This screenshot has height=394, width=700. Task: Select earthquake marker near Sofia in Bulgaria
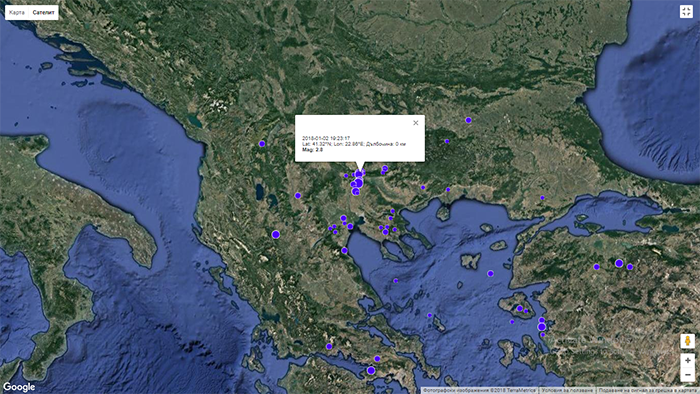coord(468,120)
